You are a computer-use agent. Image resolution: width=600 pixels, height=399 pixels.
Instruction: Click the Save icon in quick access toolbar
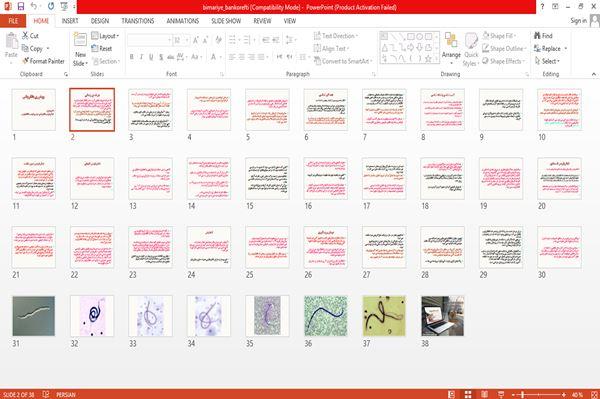click(21, 6)
